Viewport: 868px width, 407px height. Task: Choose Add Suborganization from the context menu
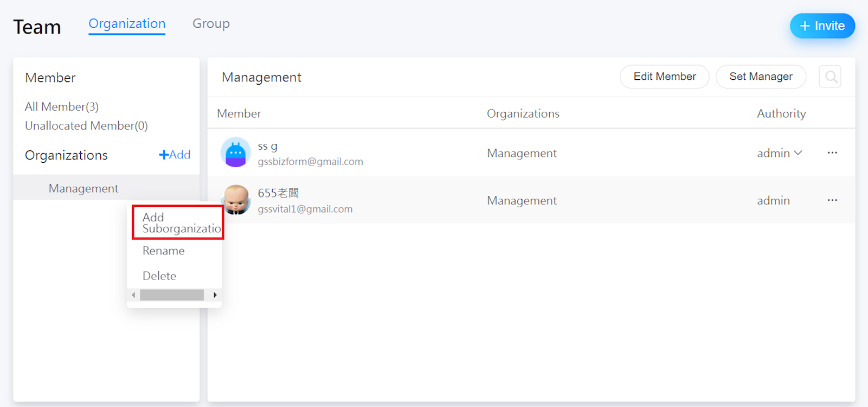tap(178, 222)
